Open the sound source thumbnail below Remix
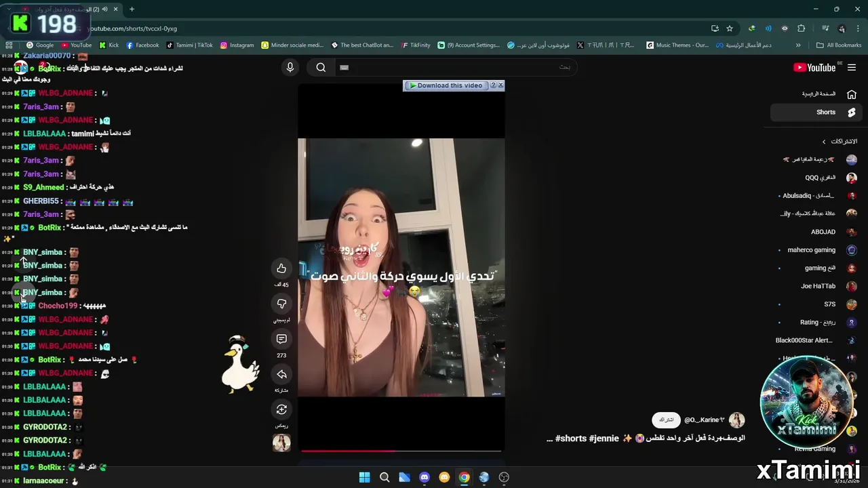Screen dimensions: 868x488 point(281,443)
